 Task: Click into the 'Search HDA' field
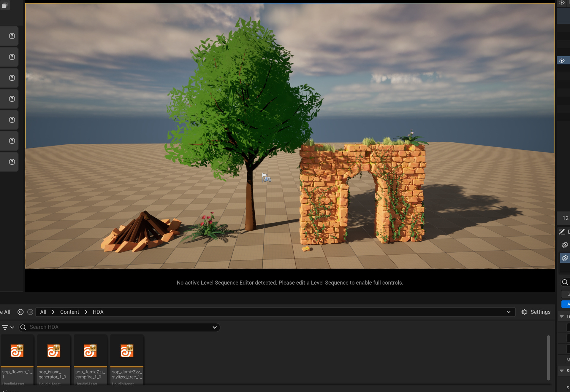click(119, 327)
